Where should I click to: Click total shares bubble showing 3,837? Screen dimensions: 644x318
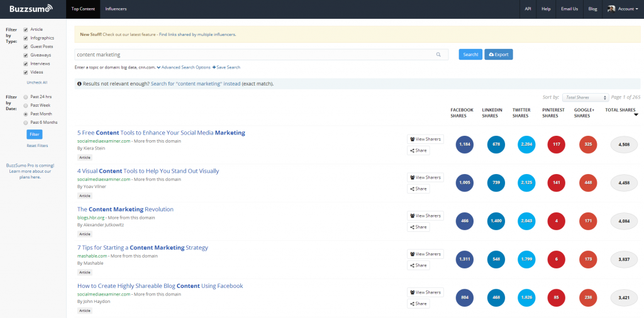point(624,260)
